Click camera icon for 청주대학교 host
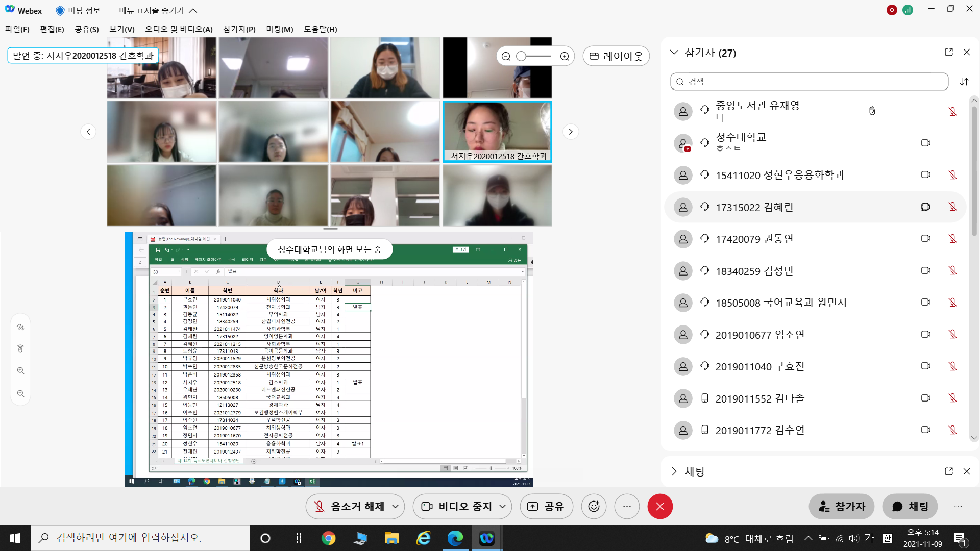This screenshot has height=551, width=980. coord(925,143)
